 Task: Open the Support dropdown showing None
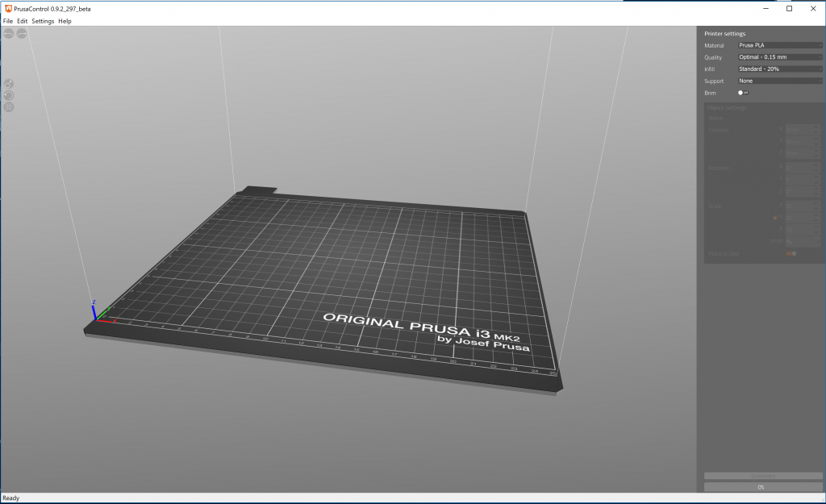[780, 81]
